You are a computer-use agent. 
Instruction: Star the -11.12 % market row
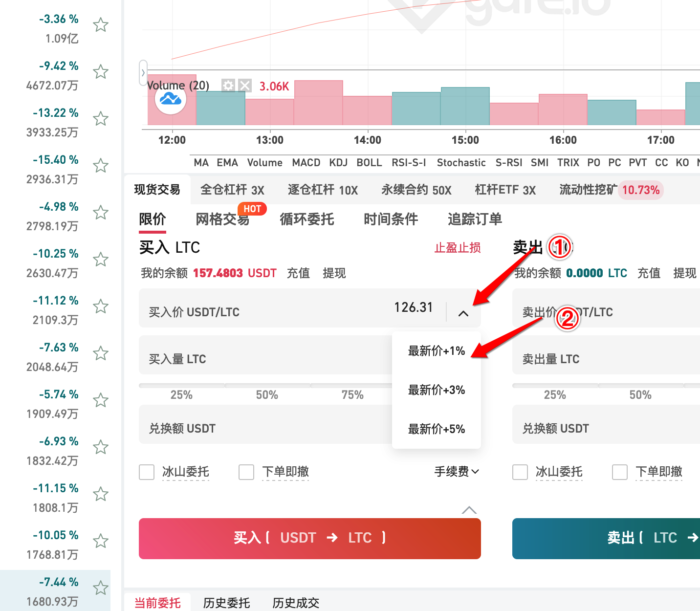click(x=101, y=306)
